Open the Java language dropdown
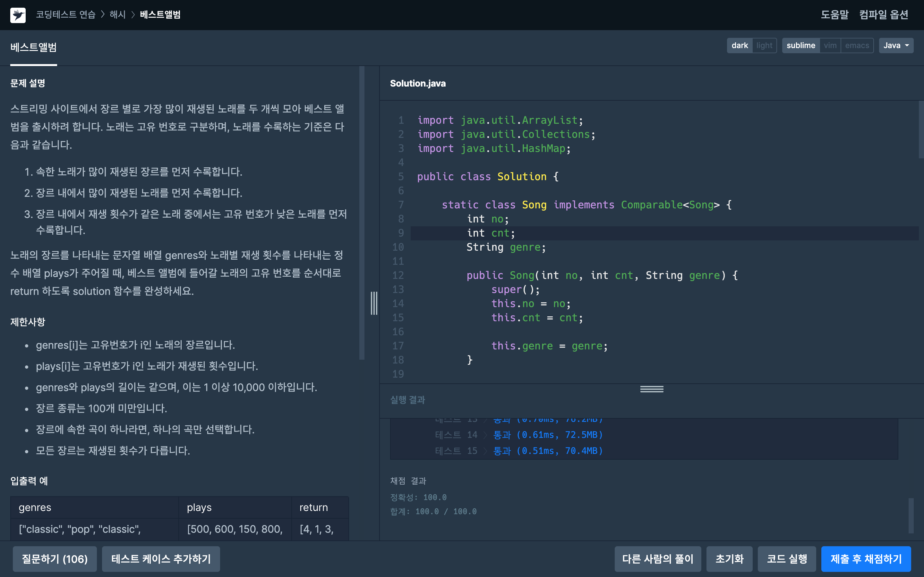 pyautogui.click(x=896, y=46)
